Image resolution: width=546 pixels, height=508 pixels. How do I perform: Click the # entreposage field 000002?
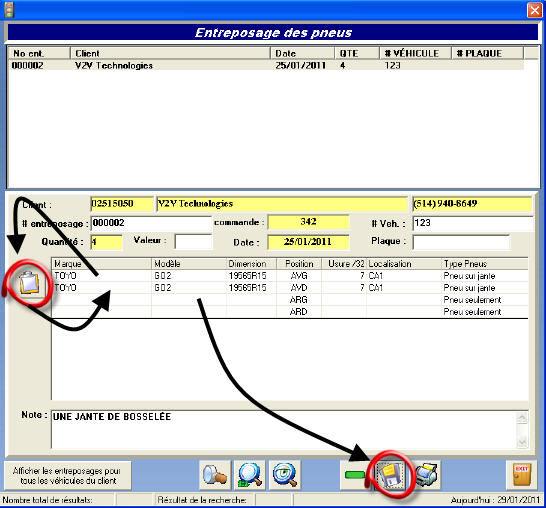pos(151,223)
